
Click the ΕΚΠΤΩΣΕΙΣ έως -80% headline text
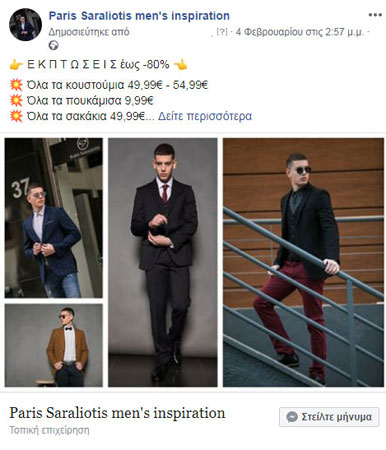pos(98,65)
